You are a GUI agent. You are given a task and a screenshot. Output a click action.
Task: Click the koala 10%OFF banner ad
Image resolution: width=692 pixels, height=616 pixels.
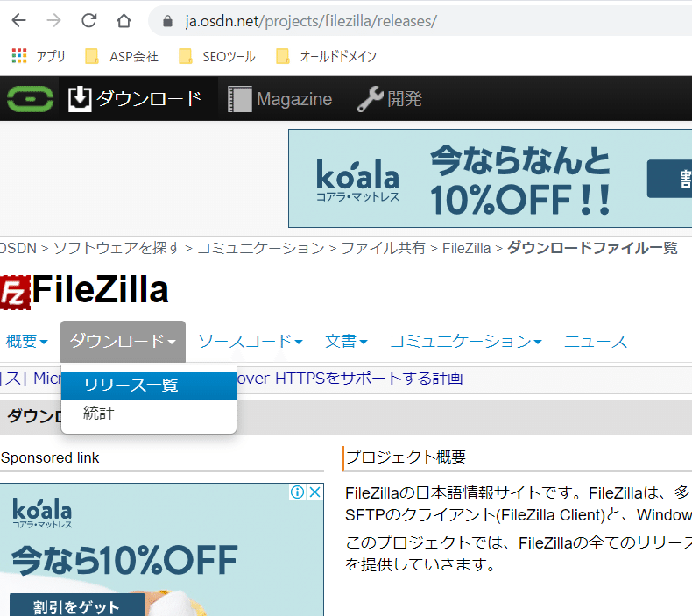tap(490, 179)
